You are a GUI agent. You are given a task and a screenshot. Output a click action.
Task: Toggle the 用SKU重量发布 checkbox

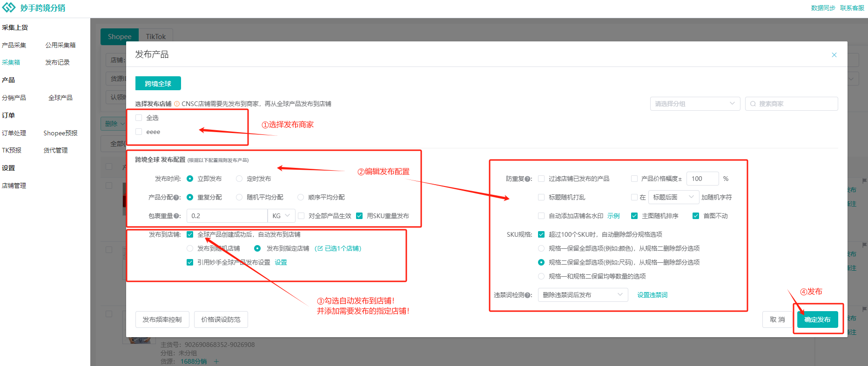pyautogui.click(x=359, y=216)
